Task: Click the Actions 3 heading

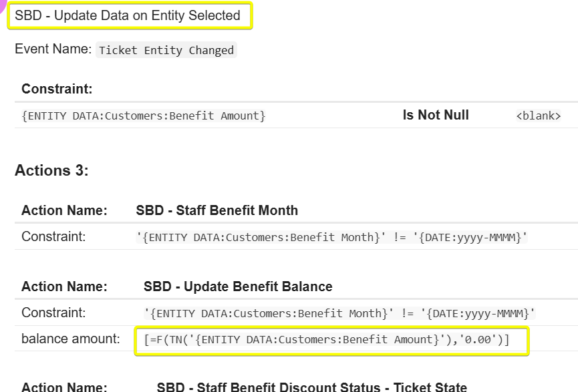Action: (51, 170)
